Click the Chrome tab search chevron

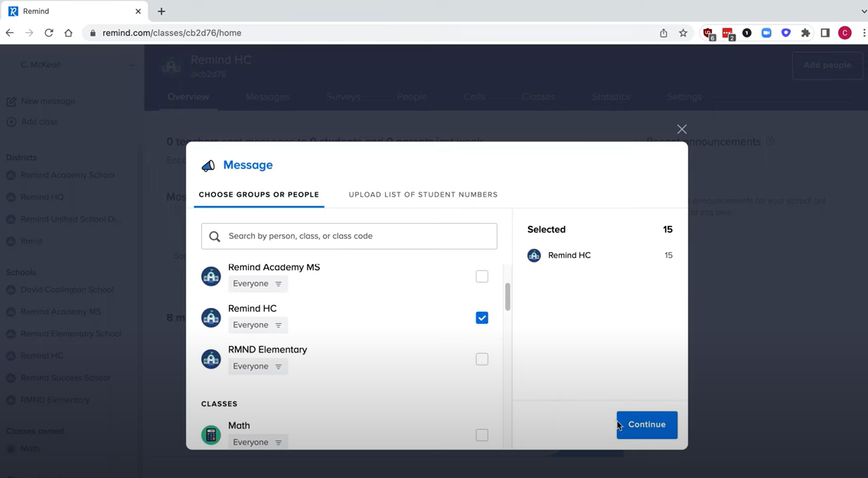click(x=864, y=11)
